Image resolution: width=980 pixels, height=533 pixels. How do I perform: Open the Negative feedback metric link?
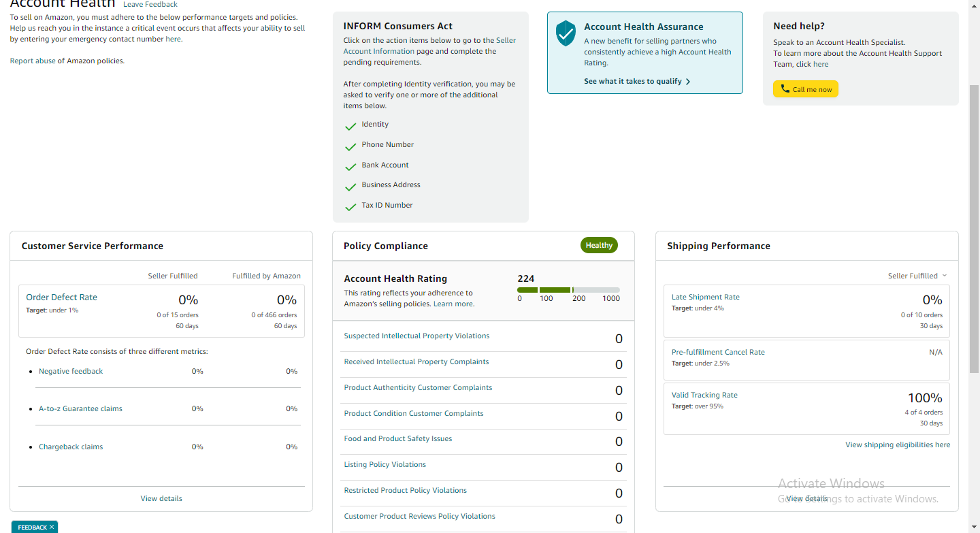tap(71, 371)
